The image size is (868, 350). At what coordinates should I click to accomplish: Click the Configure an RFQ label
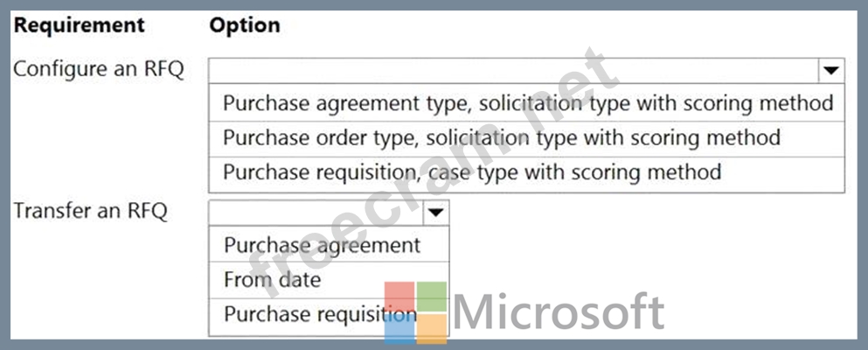(x=98, y=70)
